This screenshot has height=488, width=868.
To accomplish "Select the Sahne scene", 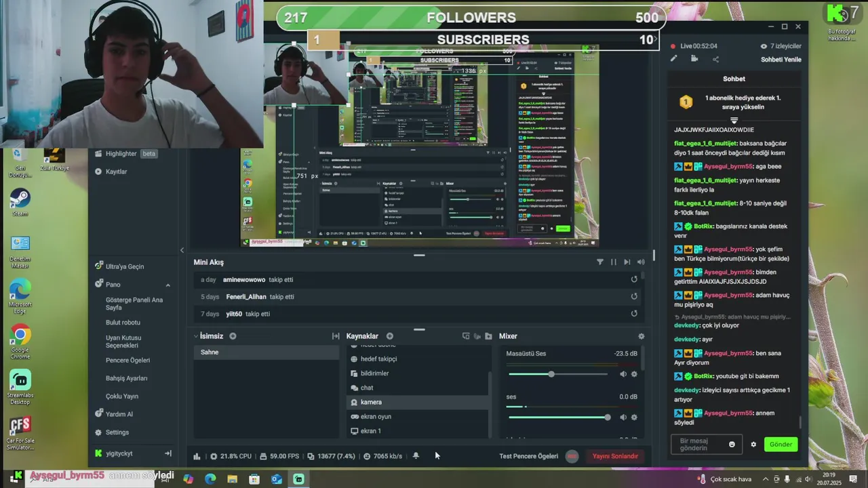I will [267, 352].
